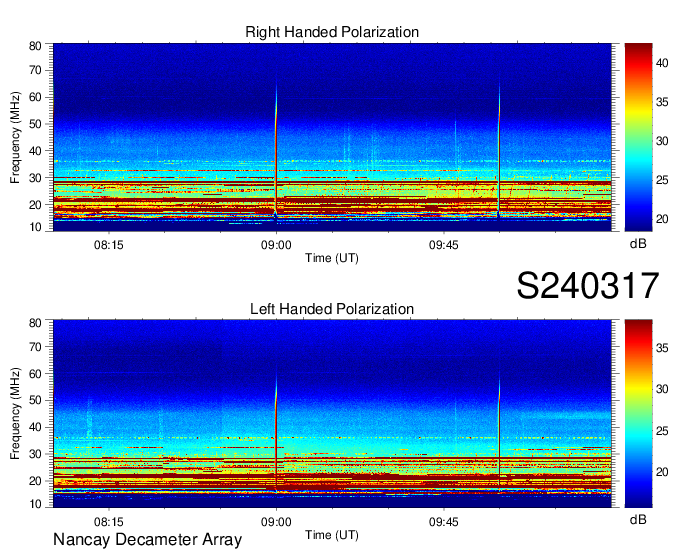
Task: Click the top plot's color scale bar
Action: (638, 137)
